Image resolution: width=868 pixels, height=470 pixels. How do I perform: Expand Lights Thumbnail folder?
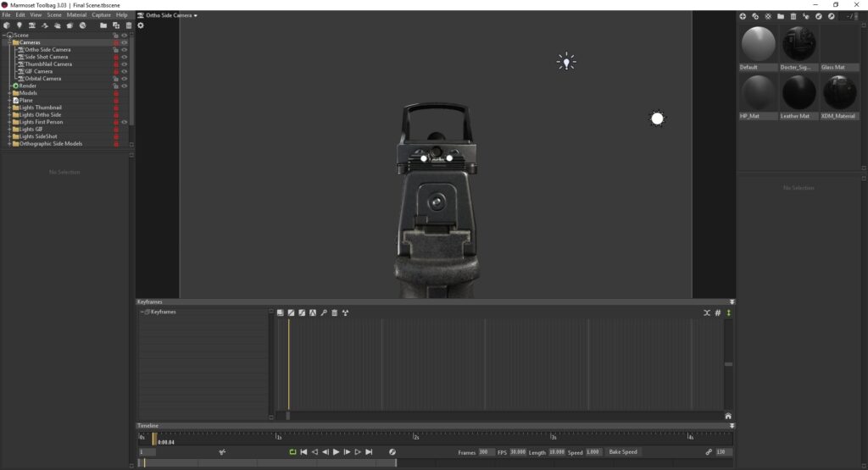click(9, 108)
